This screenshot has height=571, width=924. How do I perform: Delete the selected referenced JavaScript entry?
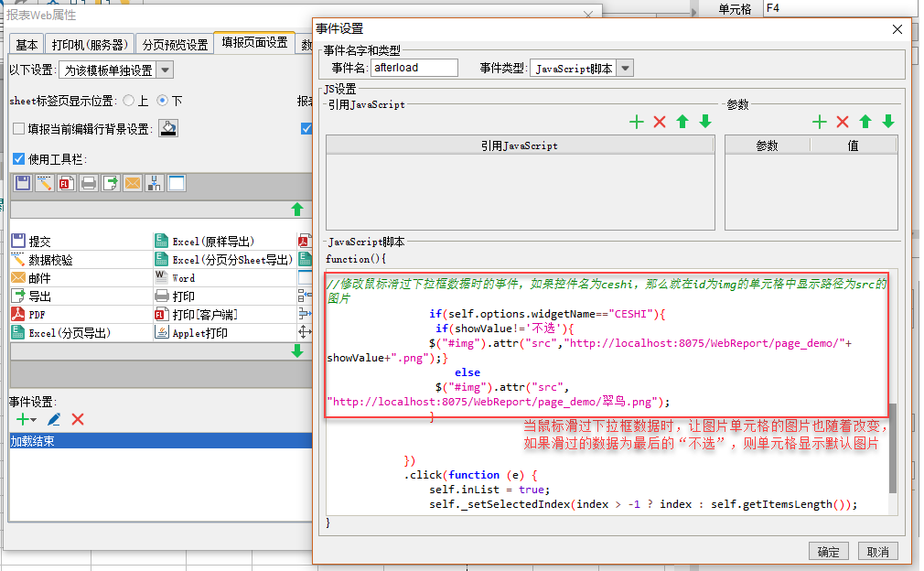coord(660,122)
